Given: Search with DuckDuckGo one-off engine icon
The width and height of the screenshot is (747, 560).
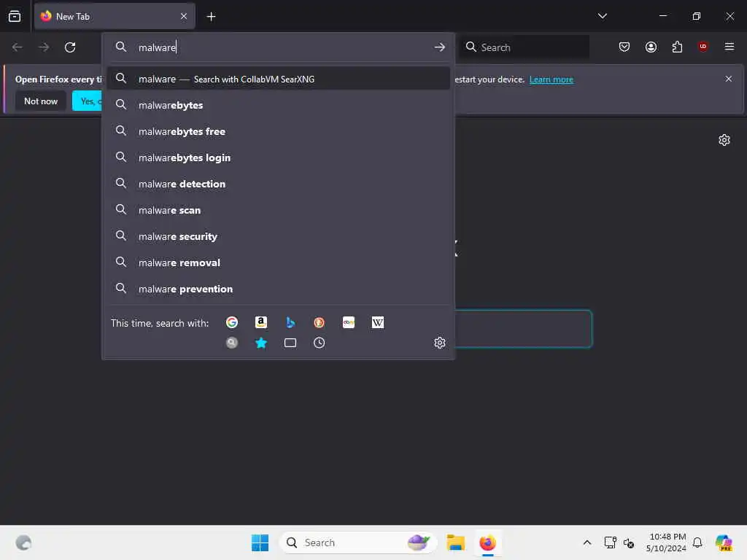Looking at the screenshot, I should pos(320,322).
